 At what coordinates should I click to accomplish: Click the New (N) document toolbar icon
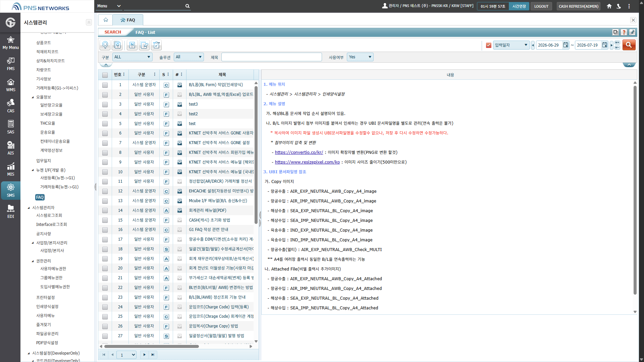pyautogui.click(x=132, y=45)
